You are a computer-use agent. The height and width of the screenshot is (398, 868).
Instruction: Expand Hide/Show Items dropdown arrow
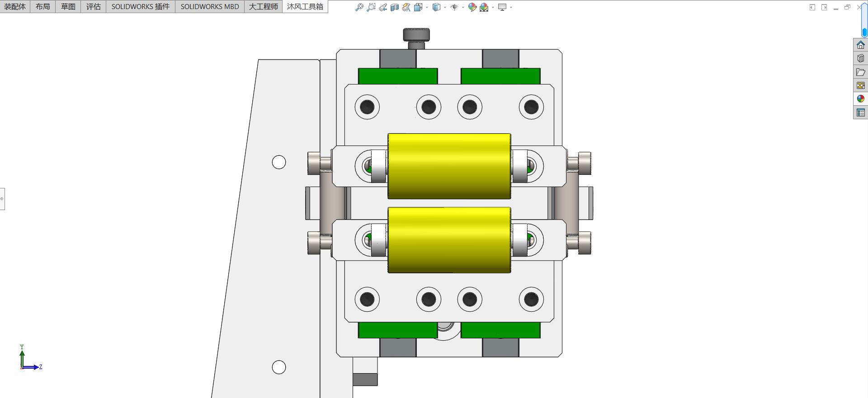[x=463, y=7]
